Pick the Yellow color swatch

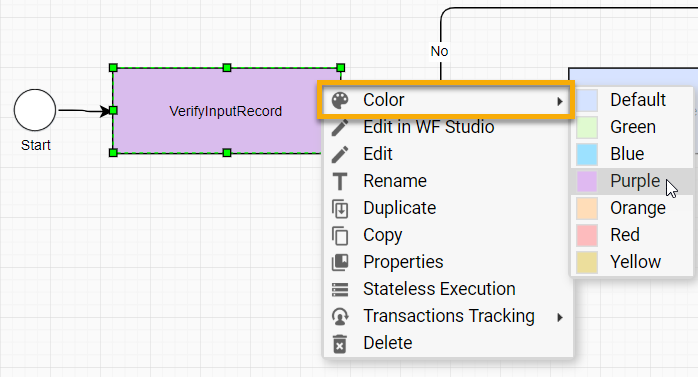(x=587, y=263)
